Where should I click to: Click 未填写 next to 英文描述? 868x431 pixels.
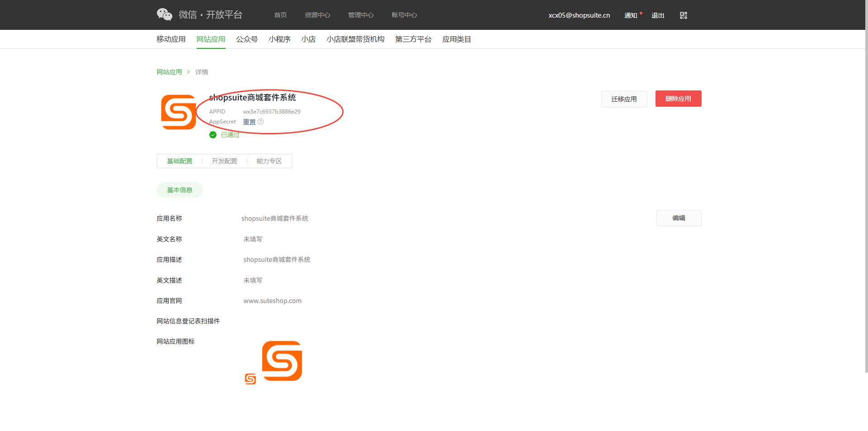(253, 280)
